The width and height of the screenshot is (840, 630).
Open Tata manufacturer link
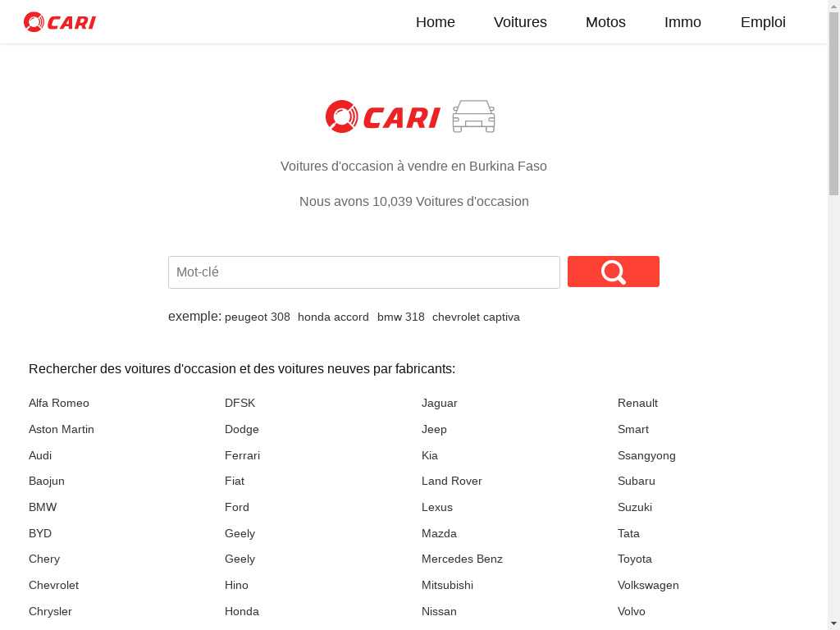coord(628,533)
